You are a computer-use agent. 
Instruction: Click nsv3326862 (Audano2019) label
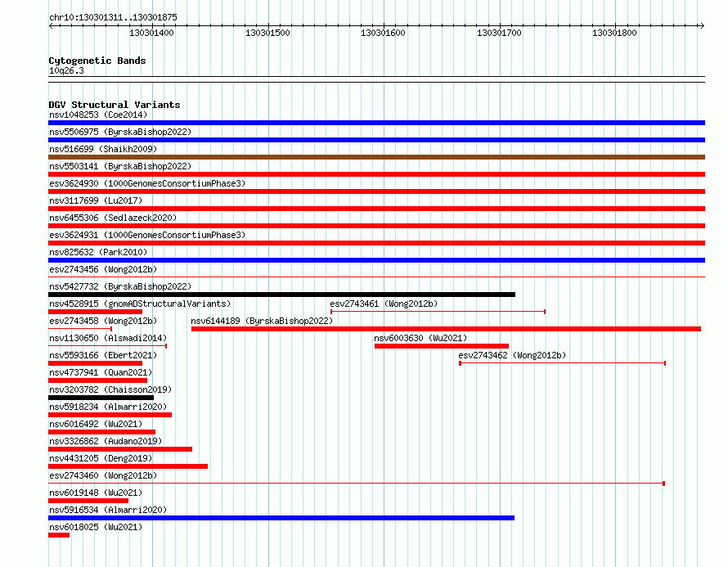click(106, 441)
